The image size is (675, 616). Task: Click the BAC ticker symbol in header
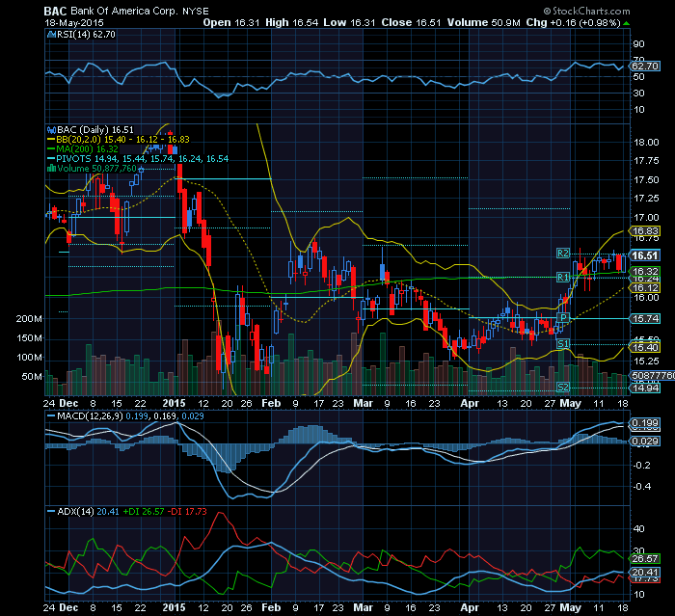coord(56,12)
